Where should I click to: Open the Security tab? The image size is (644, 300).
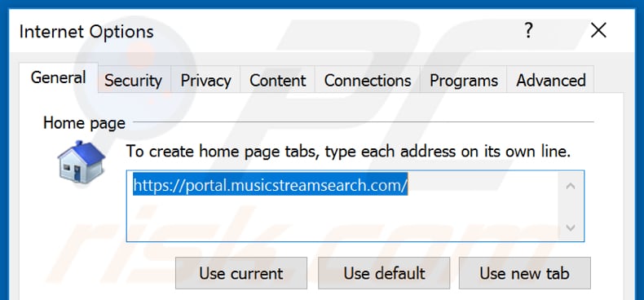point(134,80)
